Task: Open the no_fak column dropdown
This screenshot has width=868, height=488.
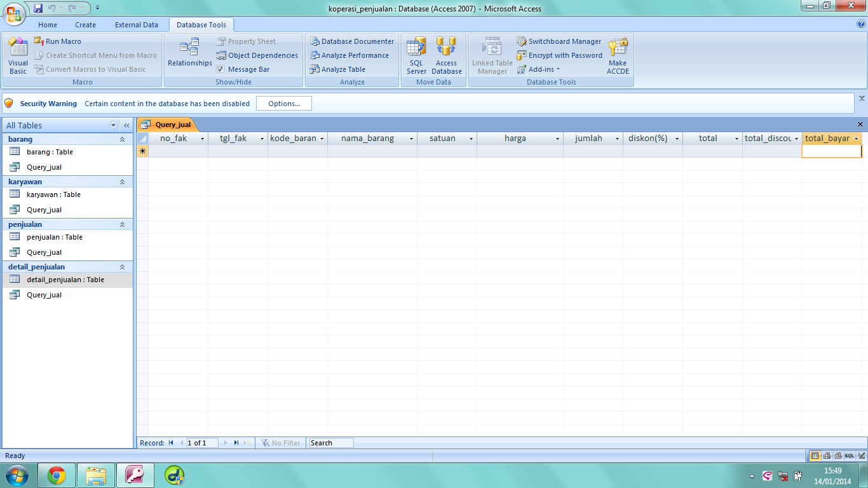Action: (x=203, y=139)
